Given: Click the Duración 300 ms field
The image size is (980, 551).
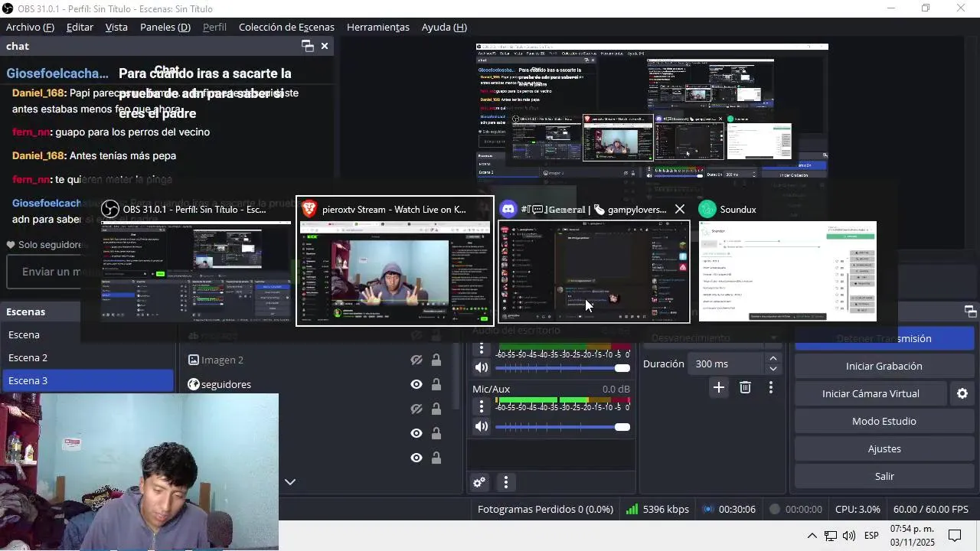Looking at the screenshot, I should point(726,364).
